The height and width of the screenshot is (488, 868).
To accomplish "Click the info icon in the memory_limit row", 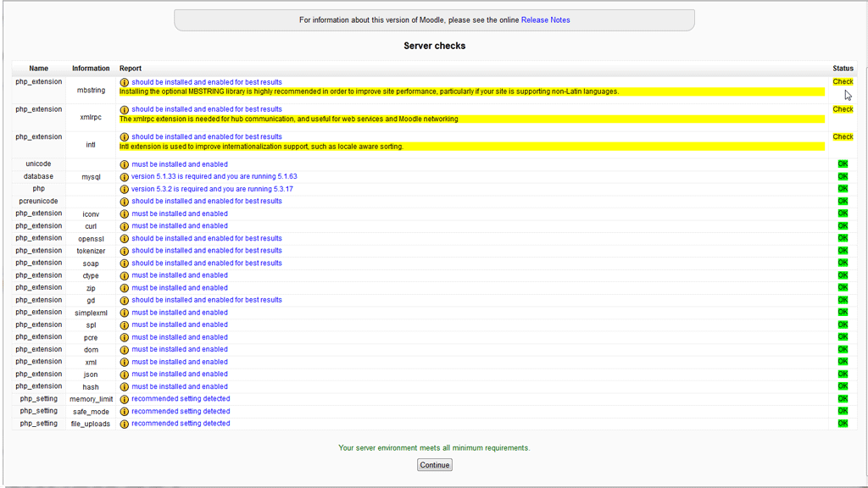I will 124,399.
